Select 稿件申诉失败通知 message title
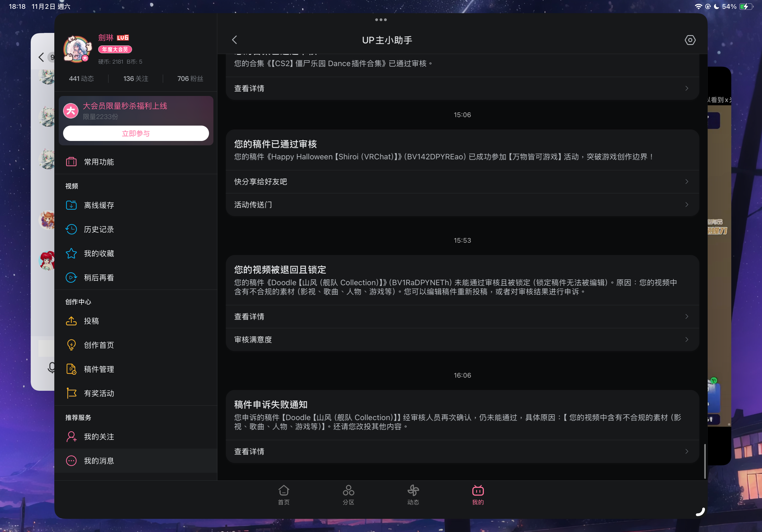Screen dimensions: 762x532 pyautogui.click(x=270, y=404)
